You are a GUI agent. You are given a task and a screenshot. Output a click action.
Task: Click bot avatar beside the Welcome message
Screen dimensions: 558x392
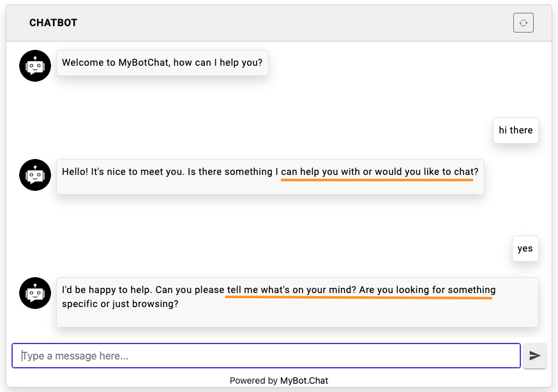(35, 66)
